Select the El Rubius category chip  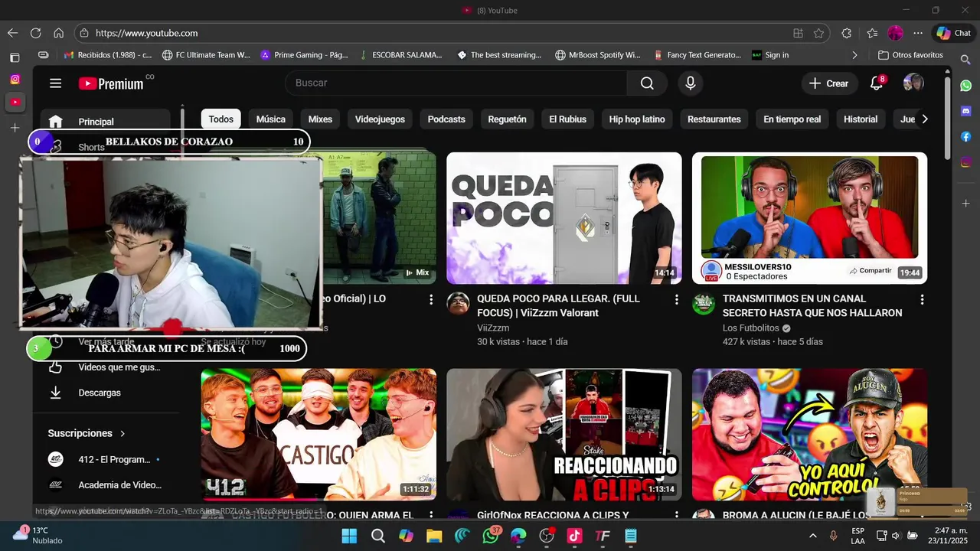pyautogui.click(x=567, y=119)
